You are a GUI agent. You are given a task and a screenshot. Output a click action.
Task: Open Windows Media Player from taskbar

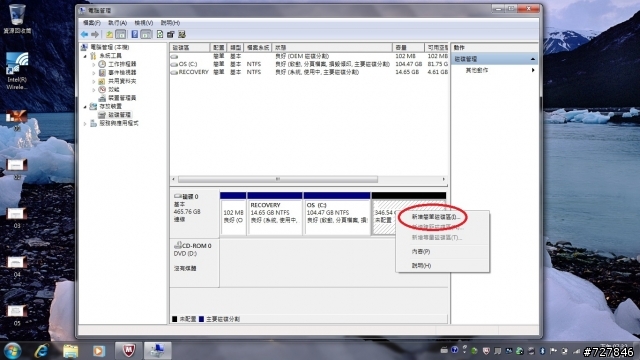click(x=98, y=351)
